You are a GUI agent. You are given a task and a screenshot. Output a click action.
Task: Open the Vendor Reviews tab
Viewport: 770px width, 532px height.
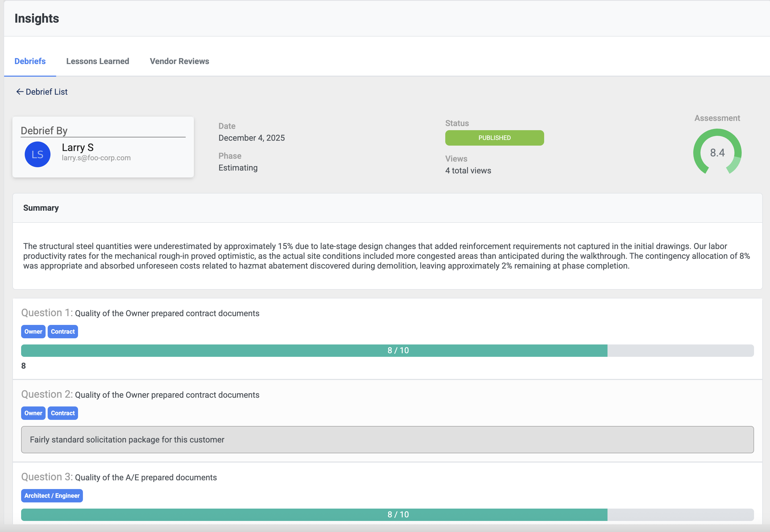point(179,61)
